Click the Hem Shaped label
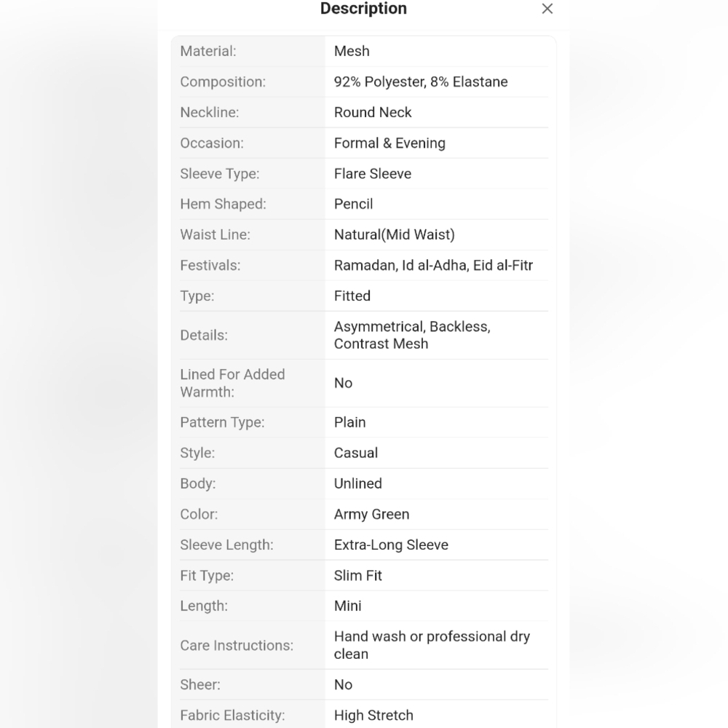 pyautogui.click(x=223, y=204)
